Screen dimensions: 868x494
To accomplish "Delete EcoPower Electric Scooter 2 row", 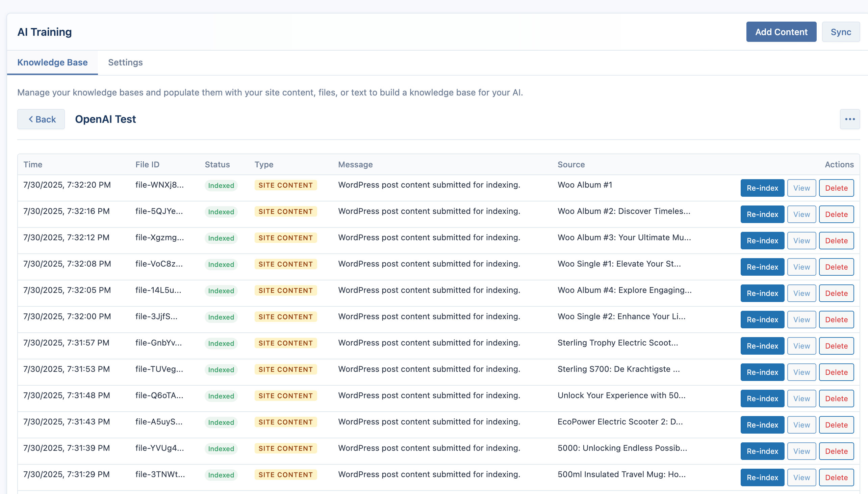I will point(836,425).
